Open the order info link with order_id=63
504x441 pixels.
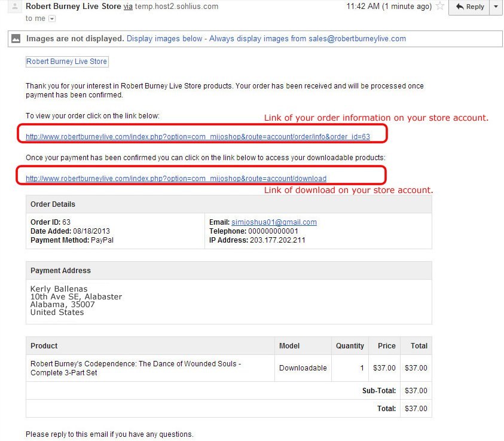[x=198, y=136]
